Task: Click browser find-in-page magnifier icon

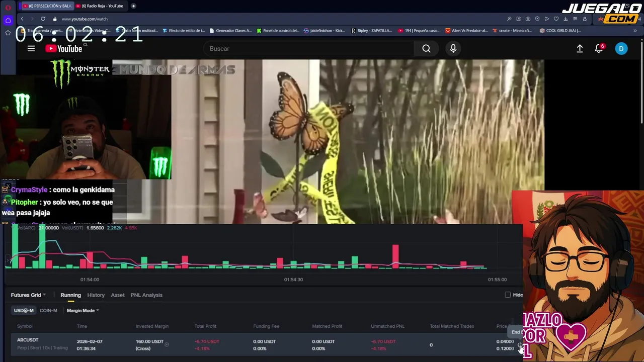Action: [x=509, y=19]
